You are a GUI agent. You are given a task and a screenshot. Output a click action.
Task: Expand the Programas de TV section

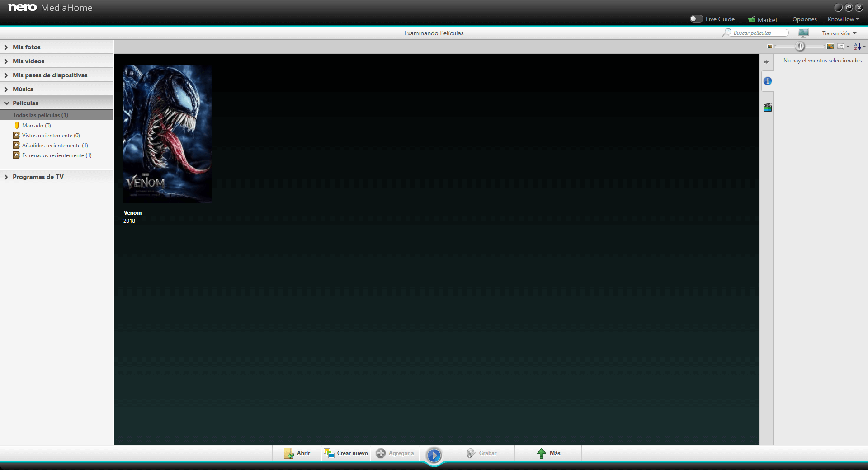57,177
